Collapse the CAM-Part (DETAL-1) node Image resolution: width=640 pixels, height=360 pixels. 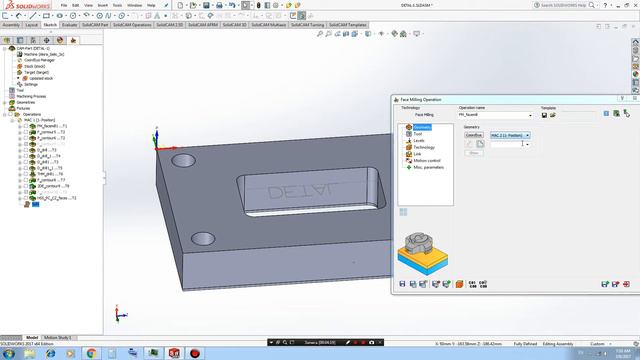point(4,48)
